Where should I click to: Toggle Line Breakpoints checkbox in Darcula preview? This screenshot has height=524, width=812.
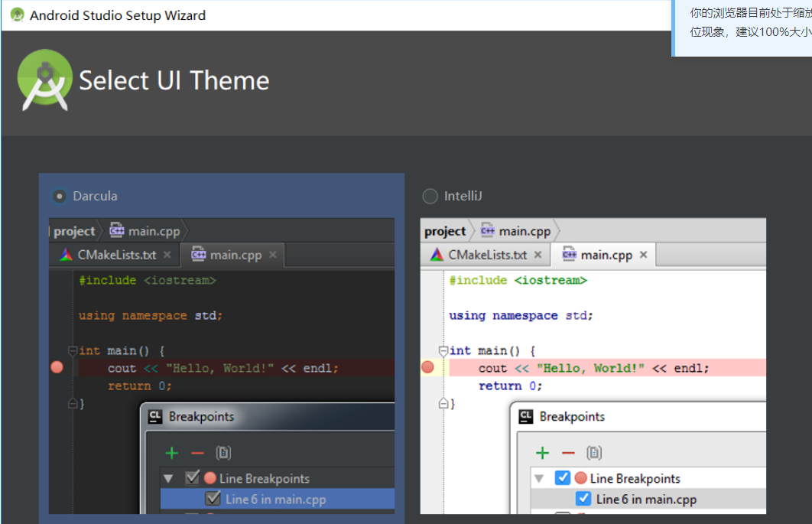point(192,477)
